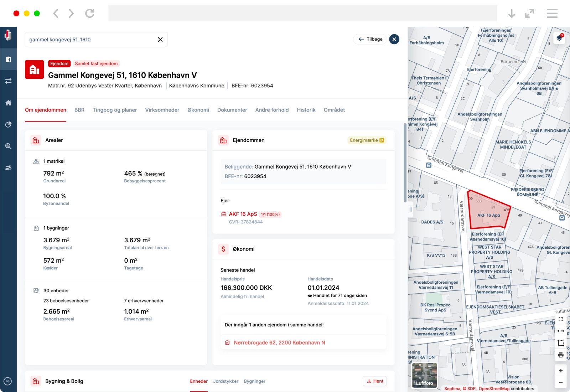Click the FG user avatar at bottom left
The image size is (570, 392).
pos(8,381)
